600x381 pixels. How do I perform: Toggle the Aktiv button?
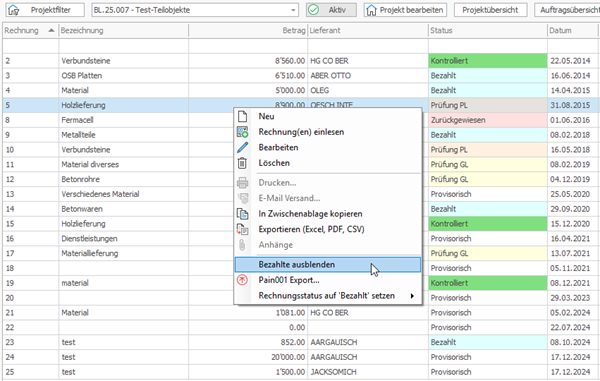[x=331, y=10]
